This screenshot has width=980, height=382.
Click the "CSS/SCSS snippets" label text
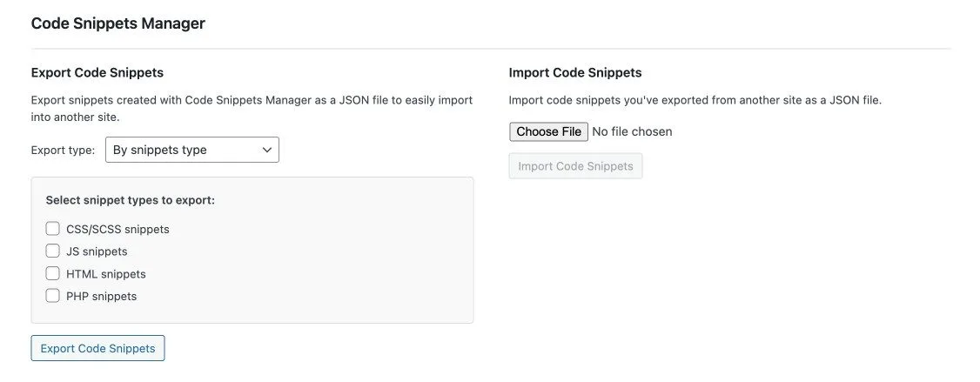coord(117,230)
